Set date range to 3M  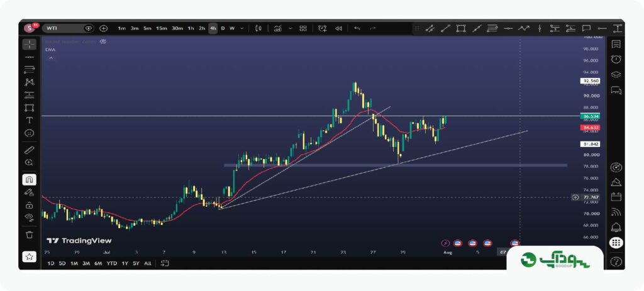(x=86, y=263)
